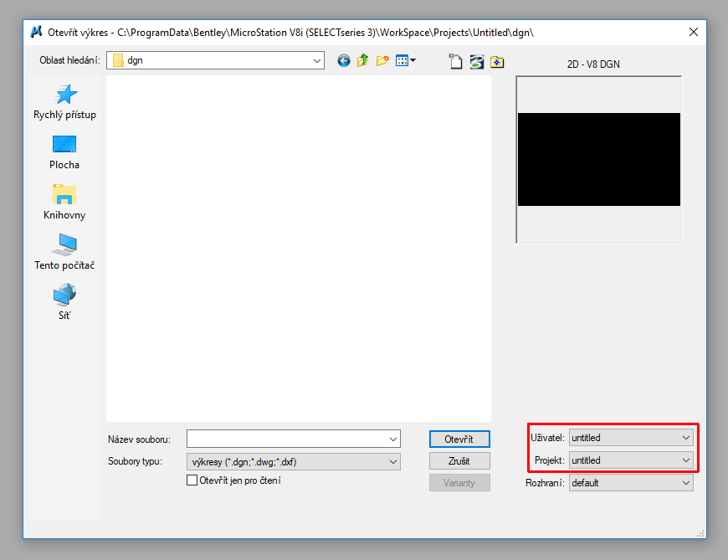Open the View Menu layout options
Viewport: 728px width, 560px height.
(x=406, y=60)
